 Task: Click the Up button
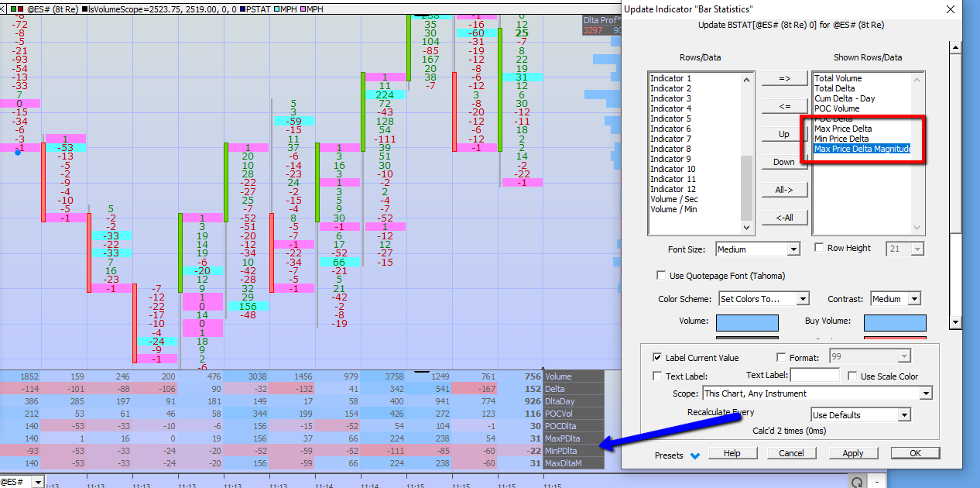click(784, 134)
